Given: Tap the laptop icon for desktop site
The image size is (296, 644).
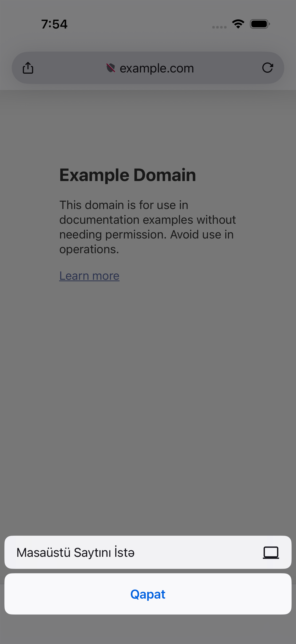Looking at the screenshot, I should click(x=271, y=552).
